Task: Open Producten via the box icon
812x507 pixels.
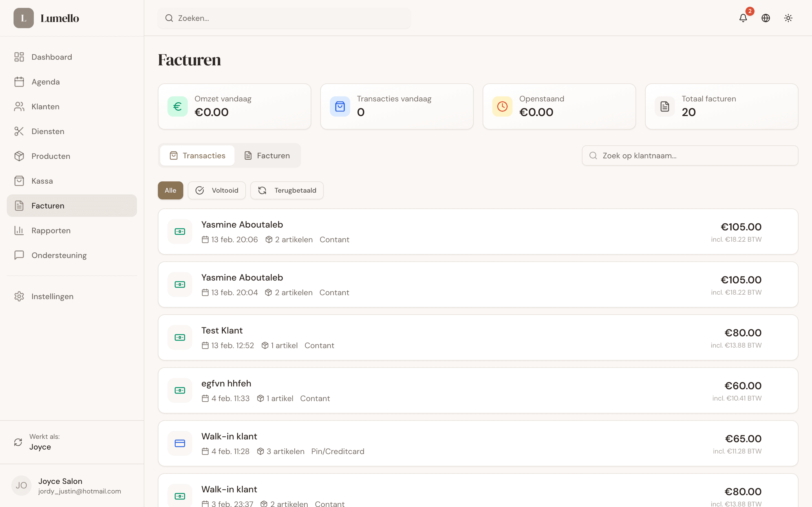Action: (19, 156)
